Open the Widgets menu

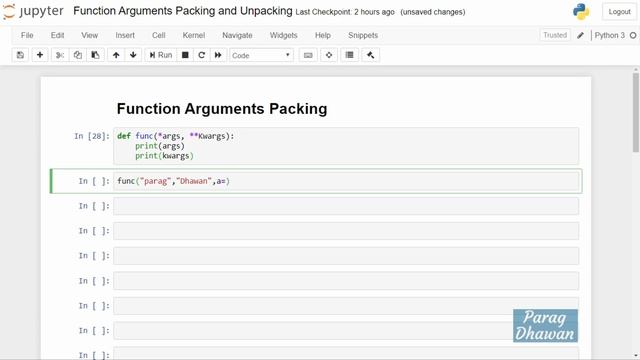283,36
